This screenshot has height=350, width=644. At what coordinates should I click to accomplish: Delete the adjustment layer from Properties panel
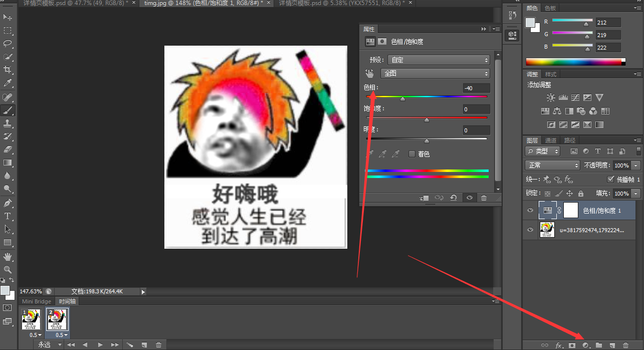click(484, 198)
